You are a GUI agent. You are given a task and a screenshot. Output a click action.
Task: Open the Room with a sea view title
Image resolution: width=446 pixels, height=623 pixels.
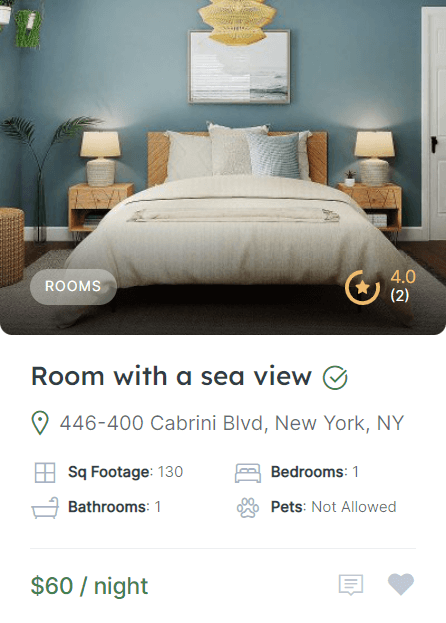(x=171, y=376)
